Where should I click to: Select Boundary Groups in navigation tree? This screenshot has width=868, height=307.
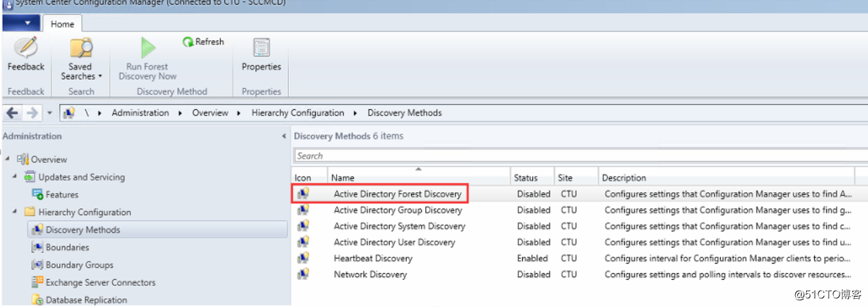[79, 265]
